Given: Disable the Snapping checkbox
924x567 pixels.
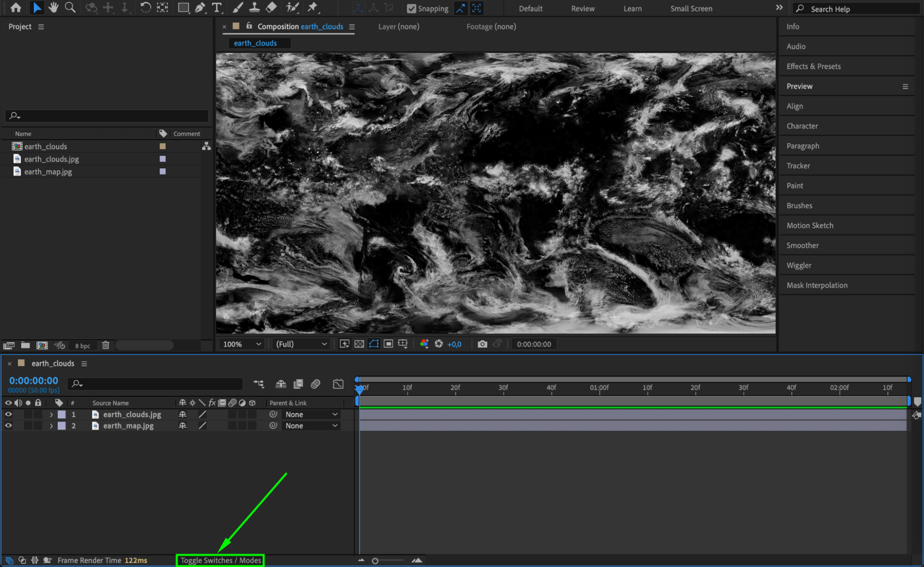Looking at the screenshot, I should 411,8.
